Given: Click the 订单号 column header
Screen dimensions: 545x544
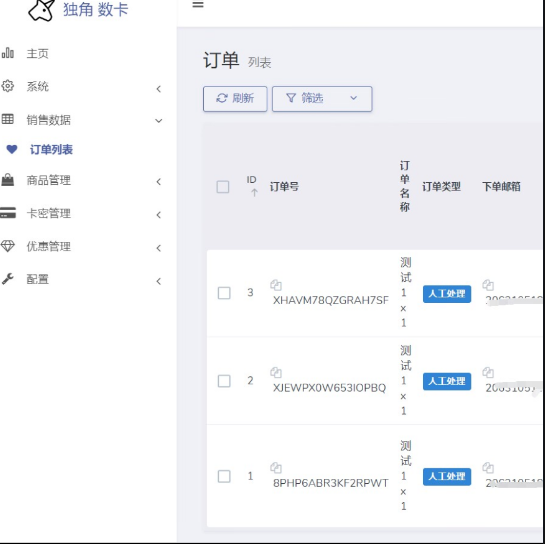Looking at the screenshot, I should point(284,187).
